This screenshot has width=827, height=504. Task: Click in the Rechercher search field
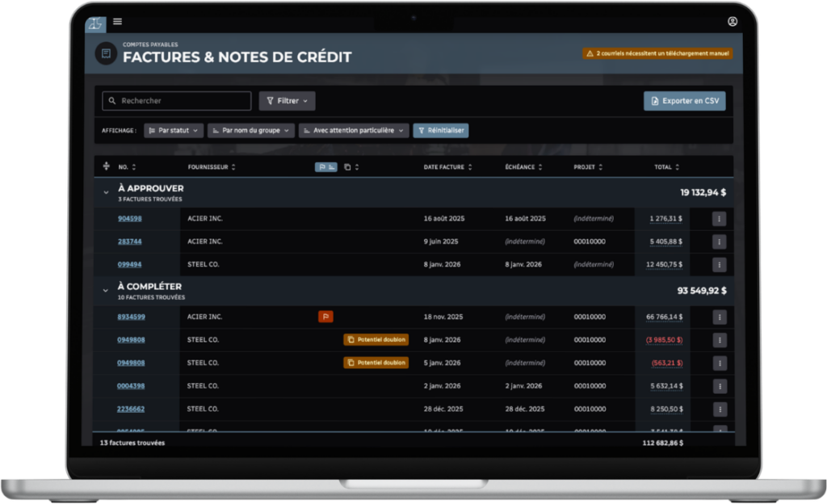pos(176,101)
